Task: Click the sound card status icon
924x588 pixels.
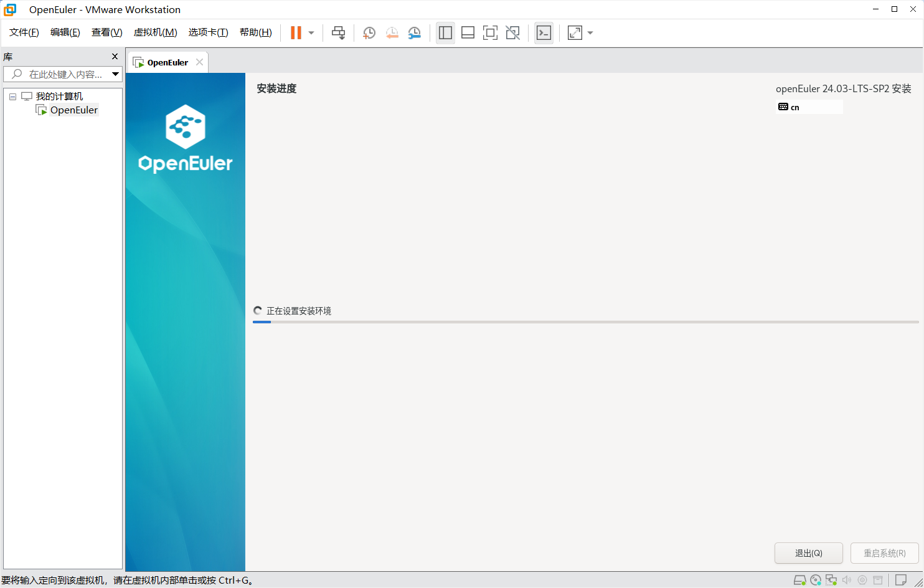Action: pyautogui.click(x=847, y=580)
